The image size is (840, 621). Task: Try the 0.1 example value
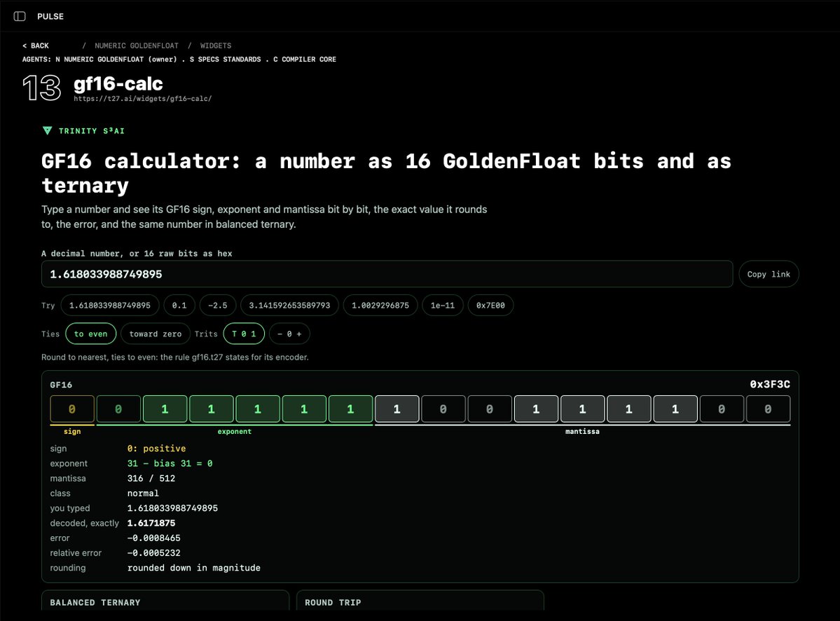[179, 305]
